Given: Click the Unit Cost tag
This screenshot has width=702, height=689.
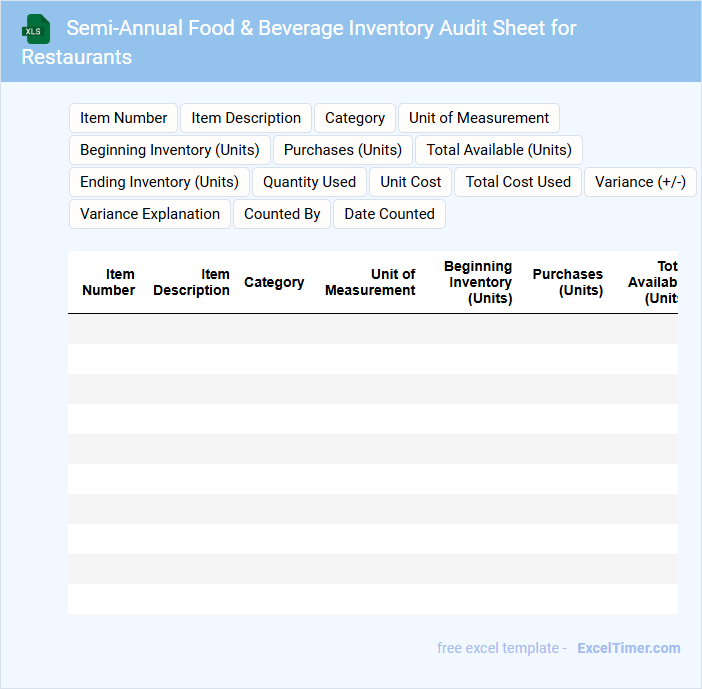Looking at the screenshot, I should coord(410,182).
